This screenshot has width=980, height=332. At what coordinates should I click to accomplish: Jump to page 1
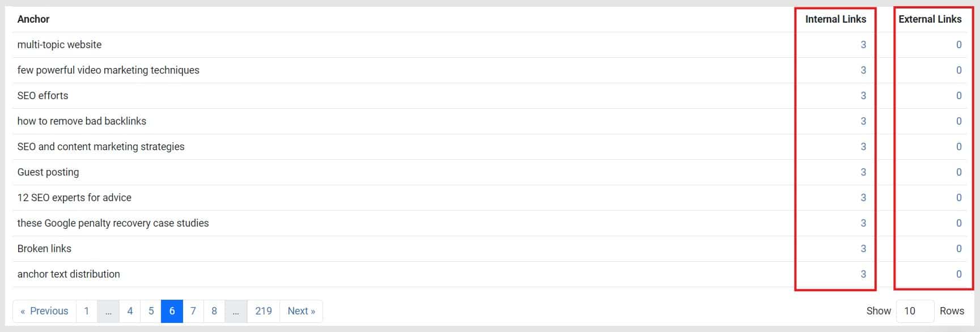(x=86, y=311)
